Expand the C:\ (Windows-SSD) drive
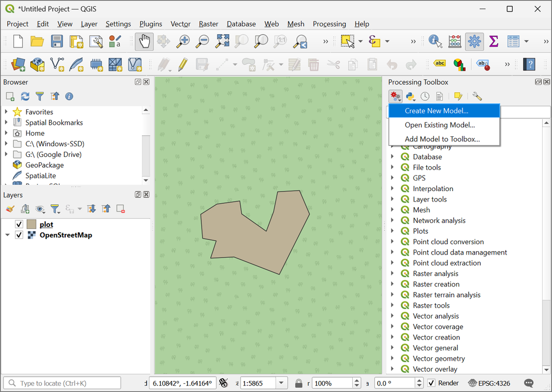 6,144
